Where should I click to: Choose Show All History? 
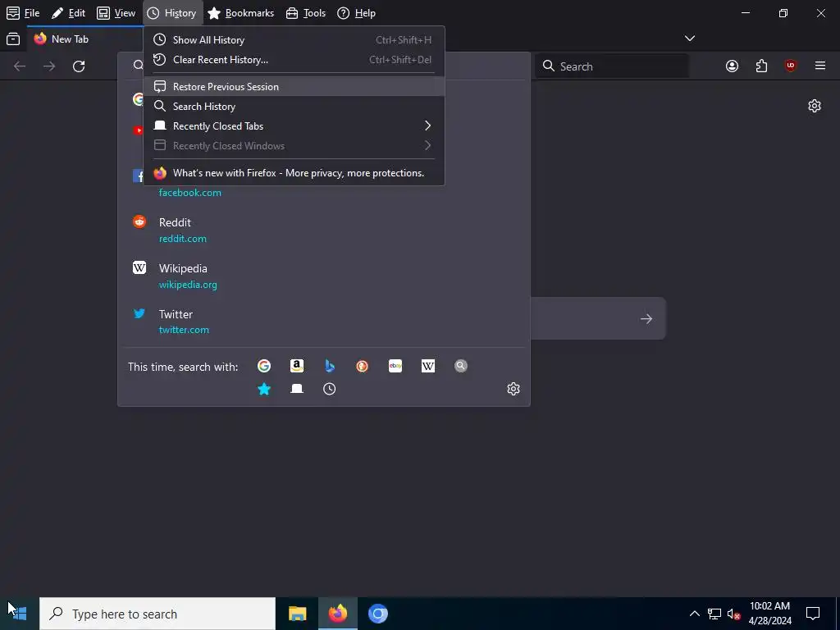[294, 39]
